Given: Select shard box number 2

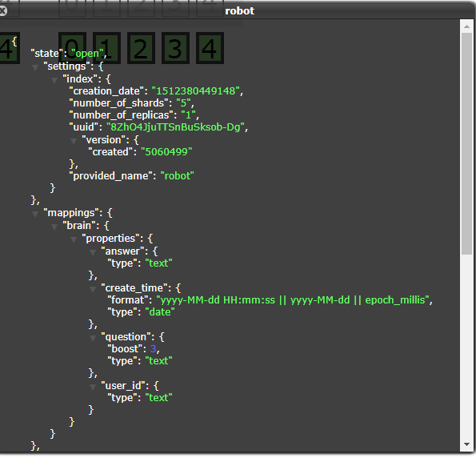Looking at the screenshot, I should click(x=141, y=48).
